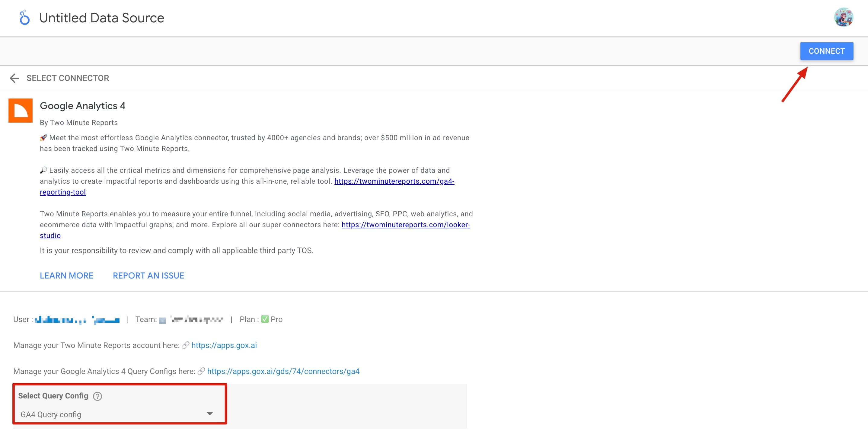Click the green checkmark Pro plan badge
The height and width of the screenshot is (435, 868).
pos(265,319)
